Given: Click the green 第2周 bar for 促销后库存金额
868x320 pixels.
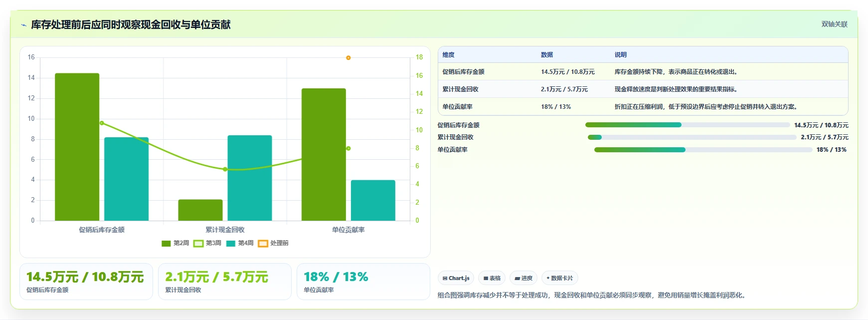Looking at the screenshot, I should 77,147.
